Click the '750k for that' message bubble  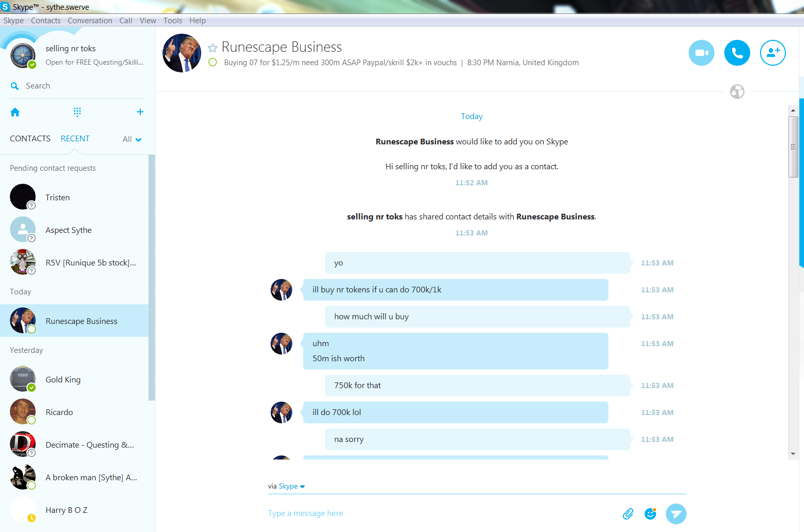[478, 386]
